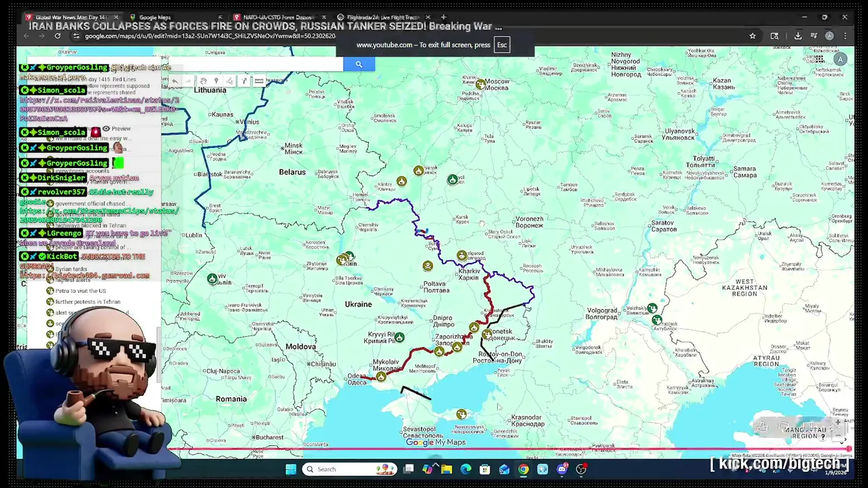The width and height of the screenshot is (868, 488).
Task: Switch to the Google Maps tab
Action: coord(155,17)
